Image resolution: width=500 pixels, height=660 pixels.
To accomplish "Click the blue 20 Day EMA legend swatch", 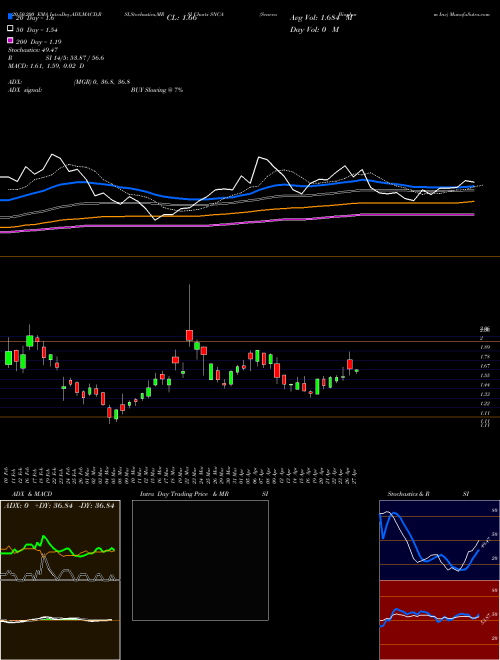I will coord(10,17).
